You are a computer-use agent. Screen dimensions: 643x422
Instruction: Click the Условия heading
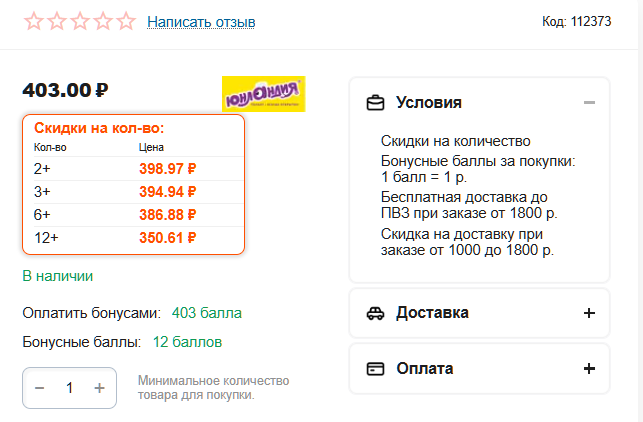click(x=429, y=103)
